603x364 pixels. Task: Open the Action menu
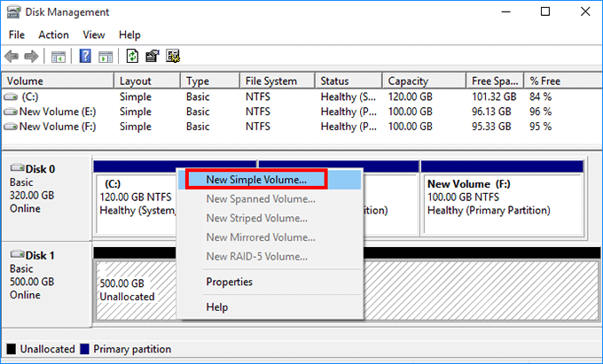click(53, 35)
